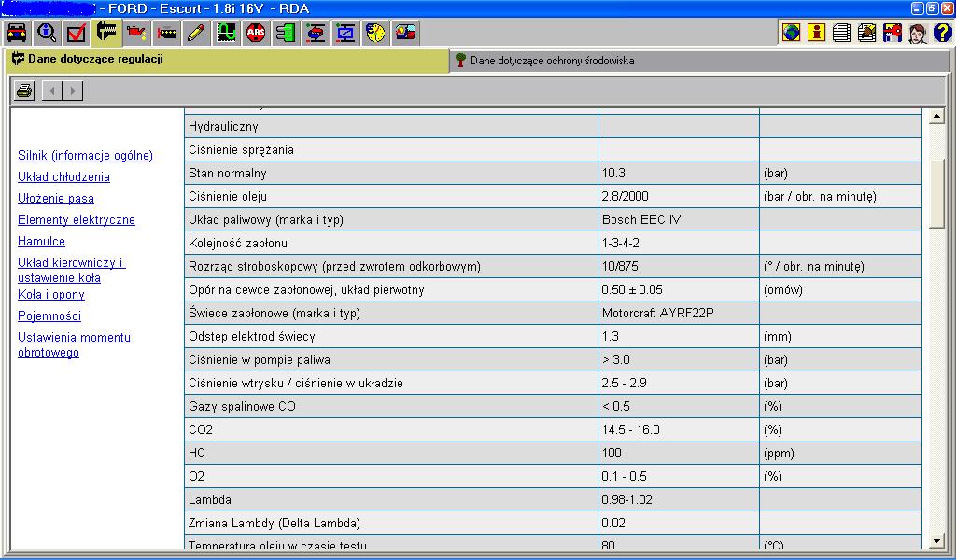Go to Hamulce section link

click(41, 242)
